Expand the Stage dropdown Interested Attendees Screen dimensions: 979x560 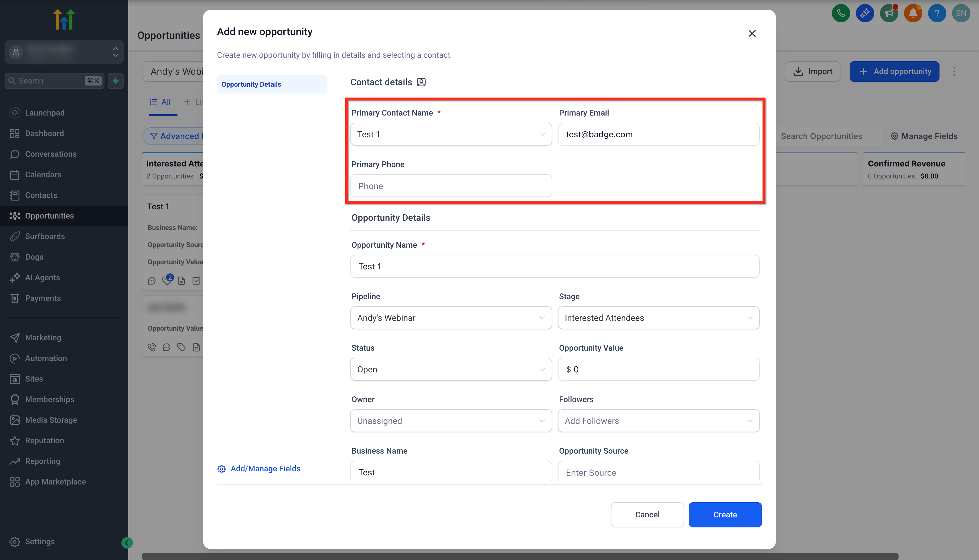tap(658, 318)
